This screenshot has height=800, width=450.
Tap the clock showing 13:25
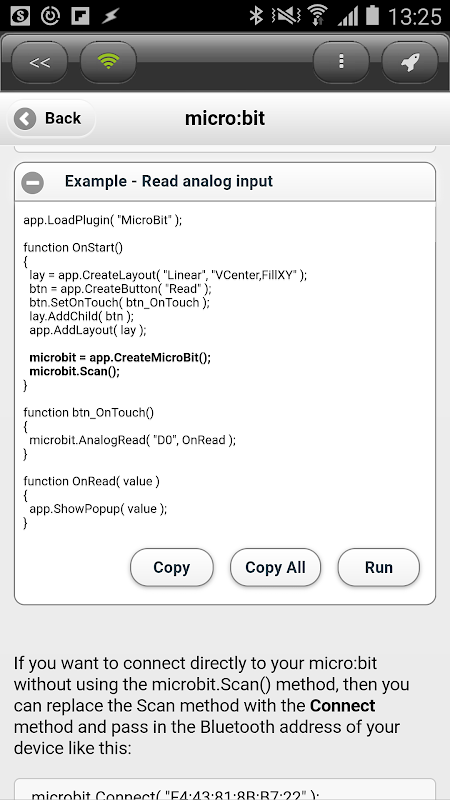[414, 16]
